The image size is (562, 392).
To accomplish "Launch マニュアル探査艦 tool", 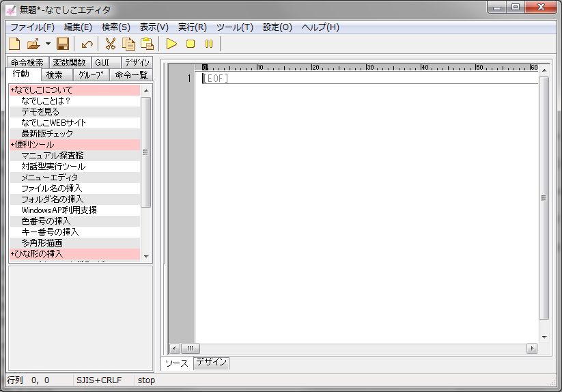I will point(74,156).
